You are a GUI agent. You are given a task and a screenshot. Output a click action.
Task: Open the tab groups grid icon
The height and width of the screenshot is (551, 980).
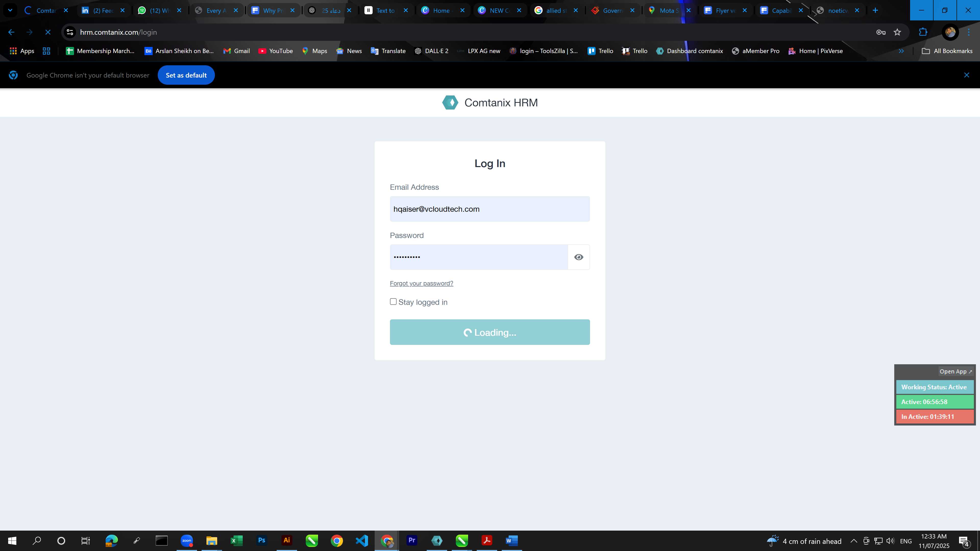tap(46, 51)
